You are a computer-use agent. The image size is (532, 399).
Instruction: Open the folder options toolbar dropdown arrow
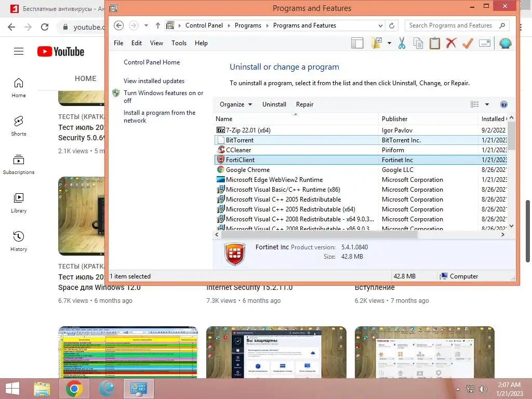point(389,43)
